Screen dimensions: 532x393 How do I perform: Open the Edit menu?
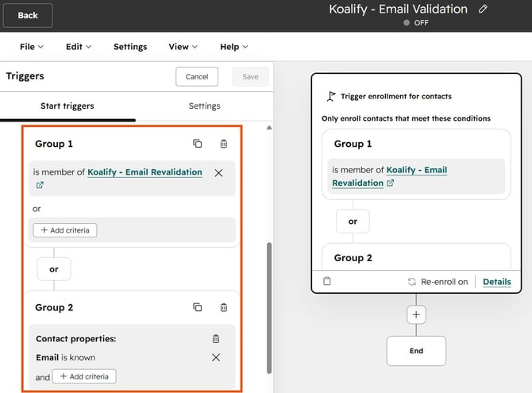pos(79,47)
